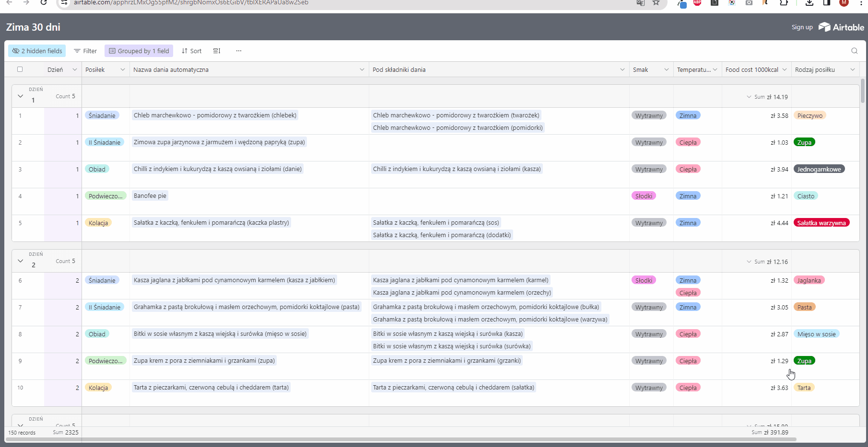Collapse the Dzień 2 group

pos(20,261)
